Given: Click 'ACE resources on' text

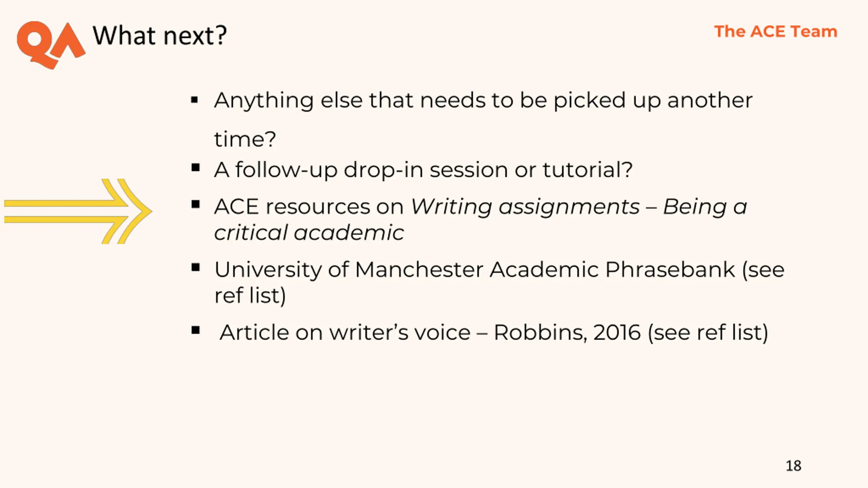Looking at the screenshot, I should (309, 207).
